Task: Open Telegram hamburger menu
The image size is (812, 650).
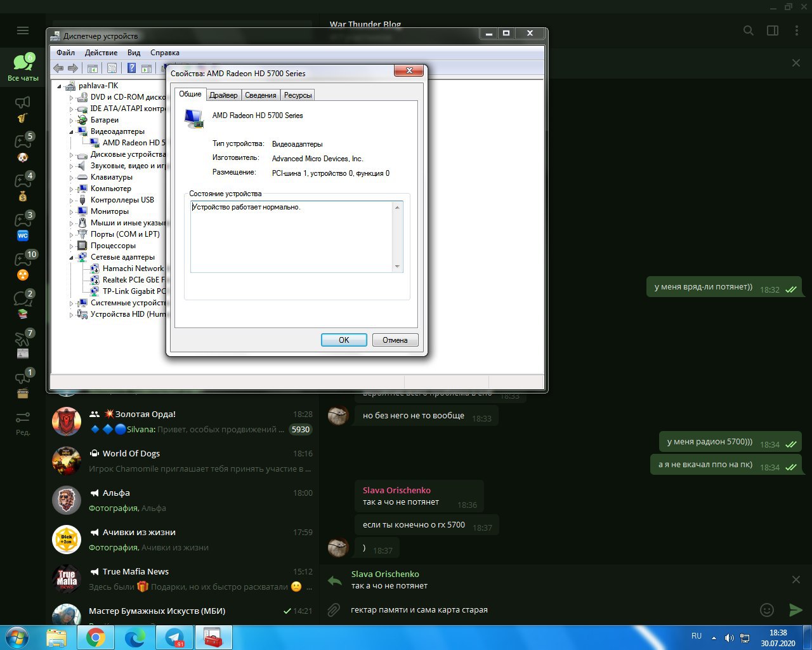Action: tap(23, 30)
